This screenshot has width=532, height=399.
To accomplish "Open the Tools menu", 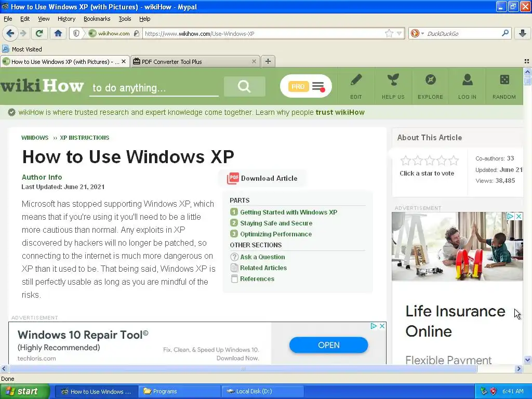I will click(125, 19).
